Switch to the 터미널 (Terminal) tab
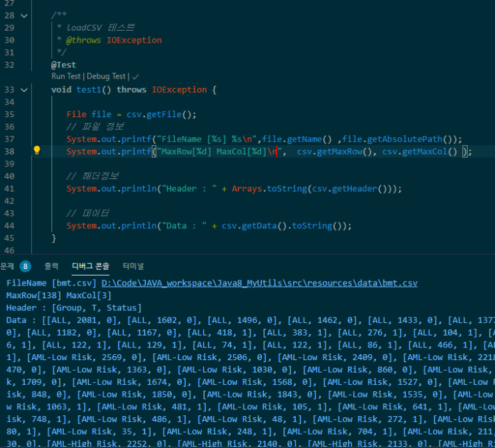495x448 pixels. coord(133,266)
